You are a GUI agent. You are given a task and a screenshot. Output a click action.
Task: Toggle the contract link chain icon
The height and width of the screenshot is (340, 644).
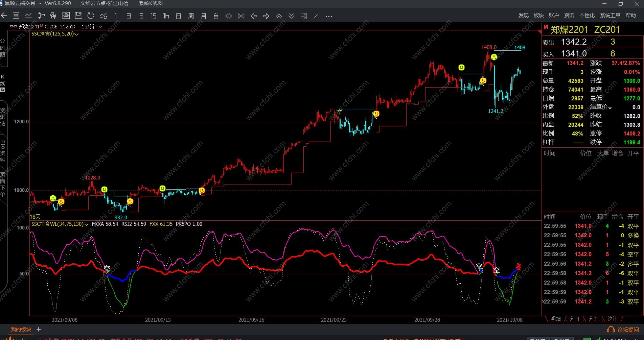(x=13, y=26)
